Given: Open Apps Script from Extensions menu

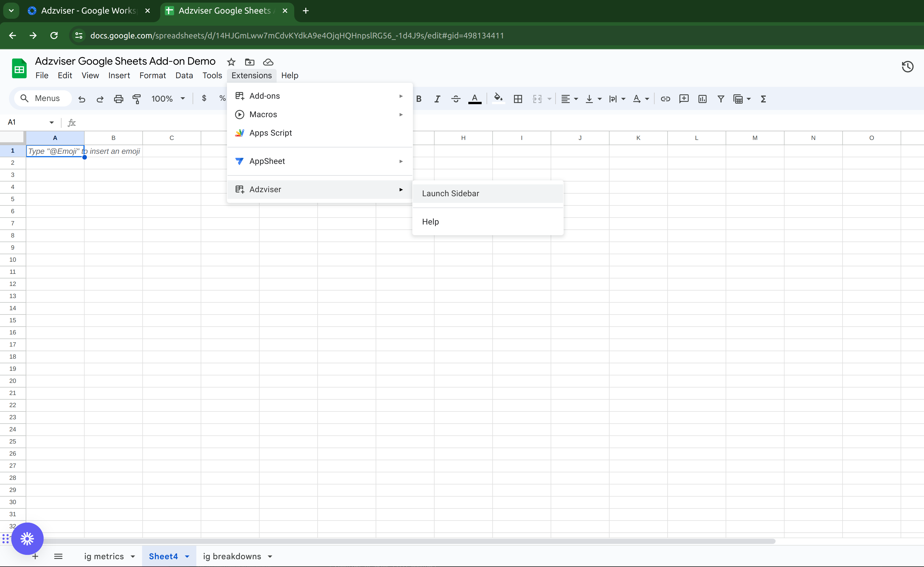Looking at the screenshot, I should coord(271,133).
